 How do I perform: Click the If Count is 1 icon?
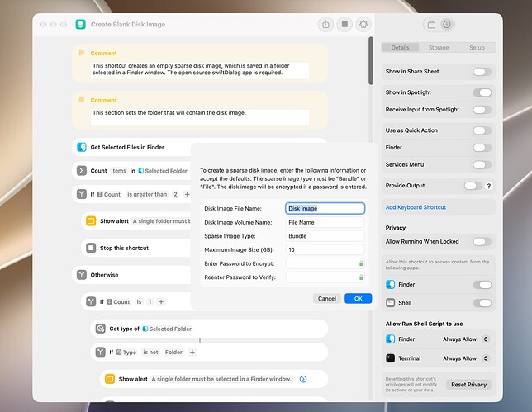[x=91, y=302]
